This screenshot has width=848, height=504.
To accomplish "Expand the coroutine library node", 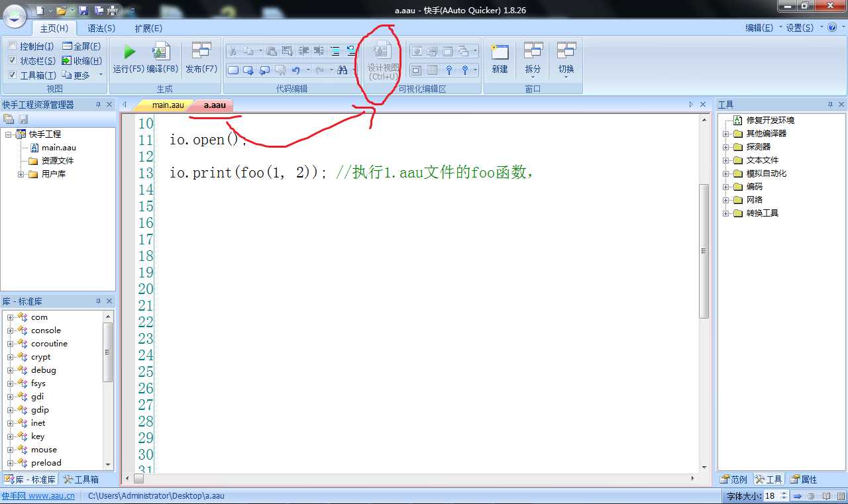I will (x=11, y=344).
